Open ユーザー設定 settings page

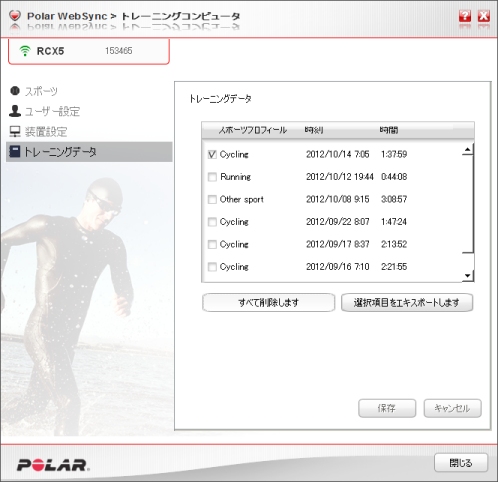coord(52,111)
